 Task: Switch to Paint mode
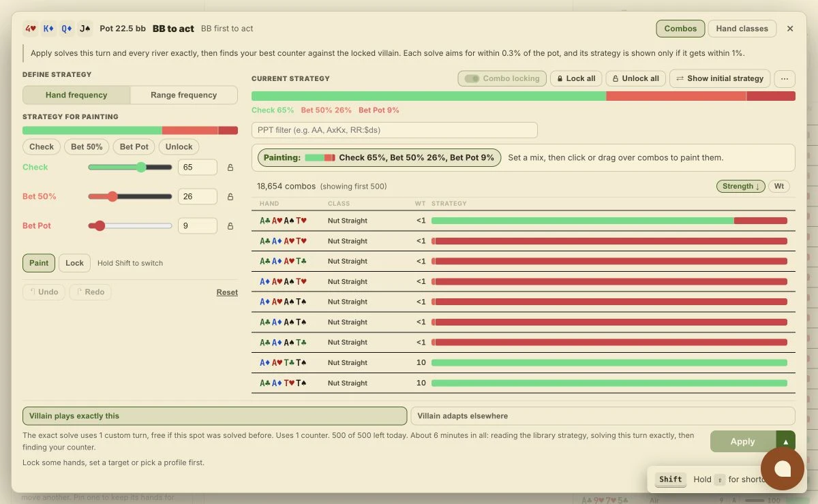click(39, 263)
